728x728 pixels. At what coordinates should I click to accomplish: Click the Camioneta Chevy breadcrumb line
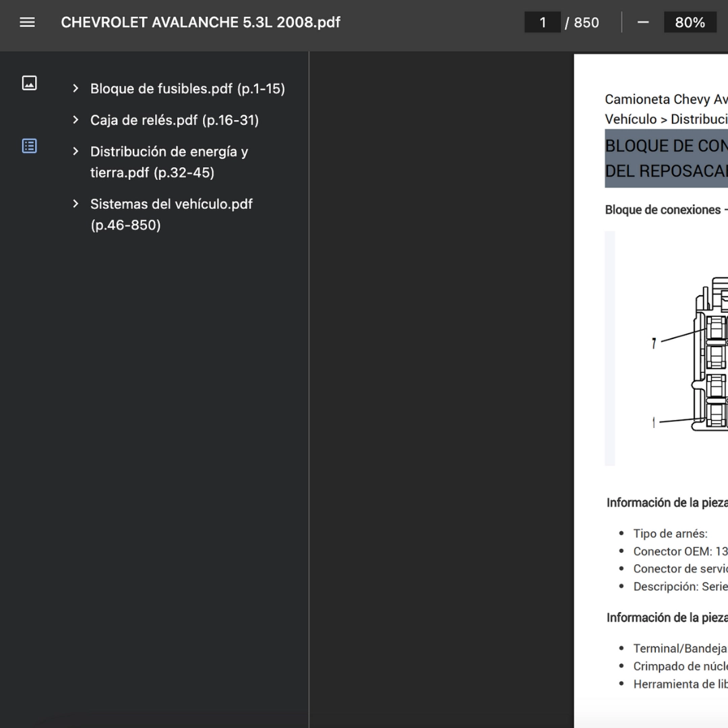pos(666,100)
